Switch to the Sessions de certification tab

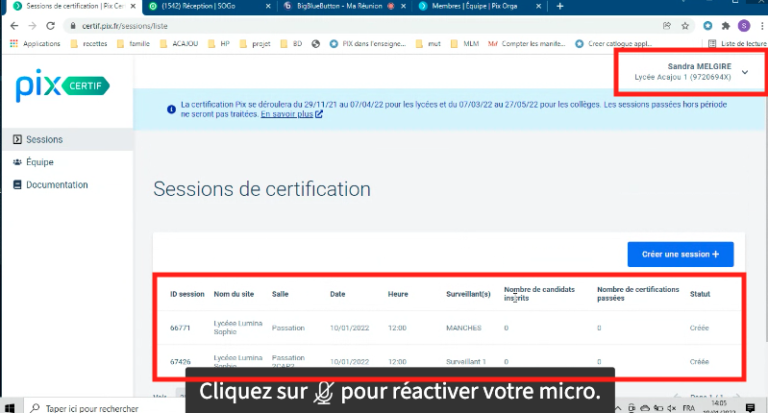tap(73, 6)
